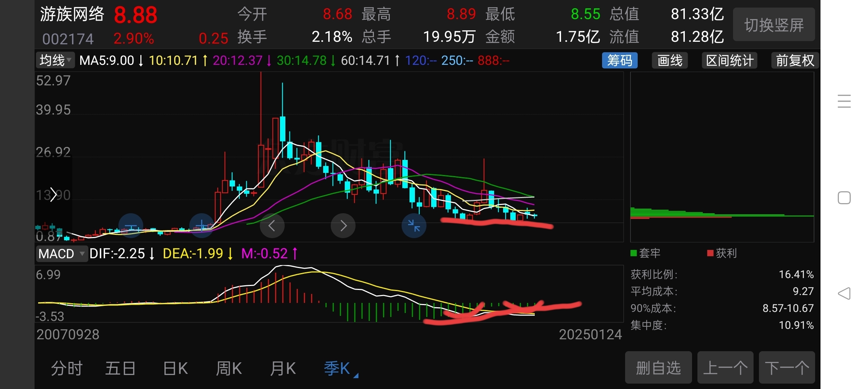
Task: Click the chart's right-arrow navigation icon
Action: [x=343, y=225]
